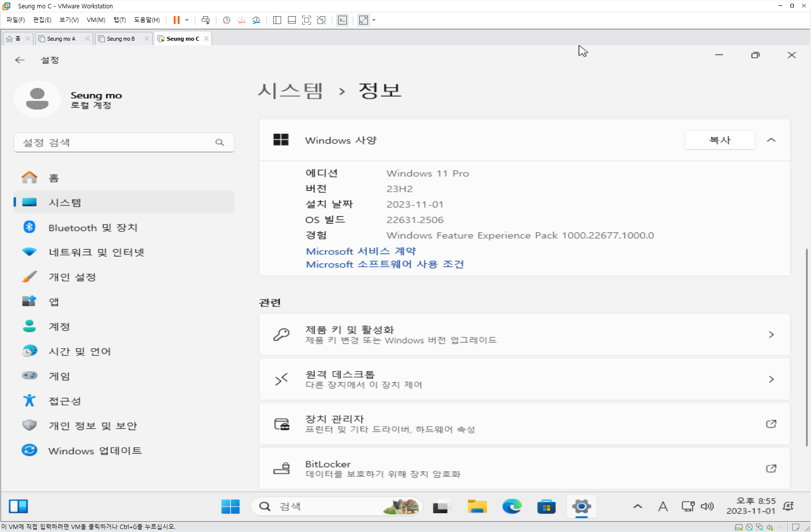Open the 보기(V) menu
The image size is (811, 532).
point(69,20)
